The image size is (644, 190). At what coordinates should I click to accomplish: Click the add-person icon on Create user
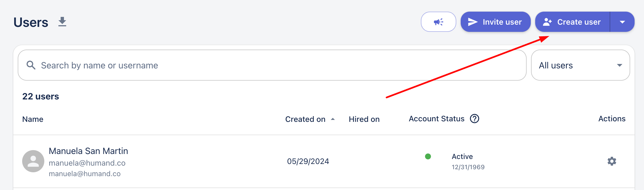pyautogui.click(x=547, y=22)
